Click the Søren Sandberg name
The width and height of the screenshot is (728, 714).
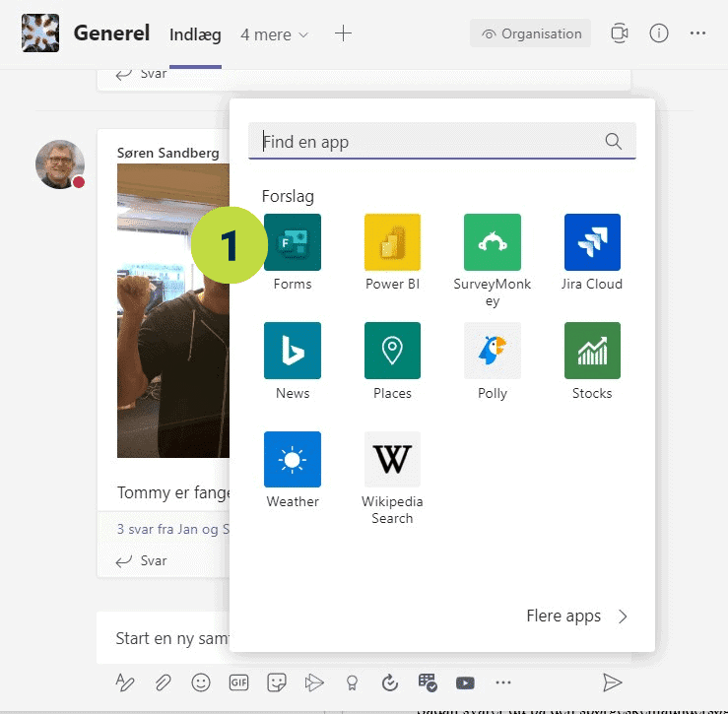[168, 153]
